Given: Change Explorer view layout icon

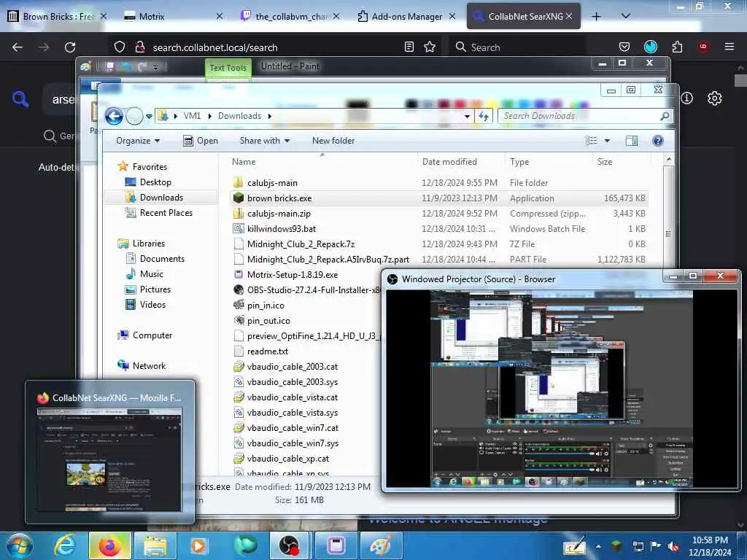Looking at the screenshot, I should point(591,141).
